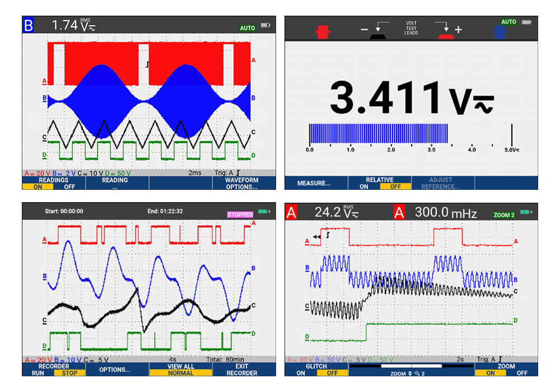Select VIEW ALL in recorder
Viewport: 560px width, 392px height.
[x=180, y=366]
